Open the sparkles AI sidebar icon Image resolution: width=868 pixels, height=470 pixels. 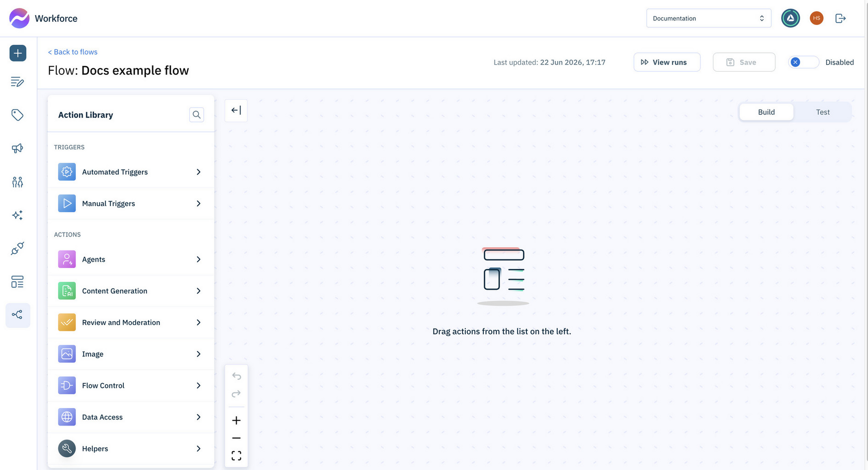[x=18, y=215]
